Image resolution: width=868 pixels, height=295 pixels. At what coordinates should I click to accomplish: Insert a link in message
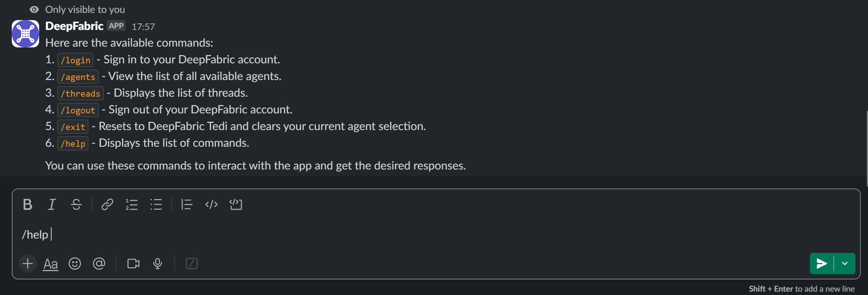(107, 205)
